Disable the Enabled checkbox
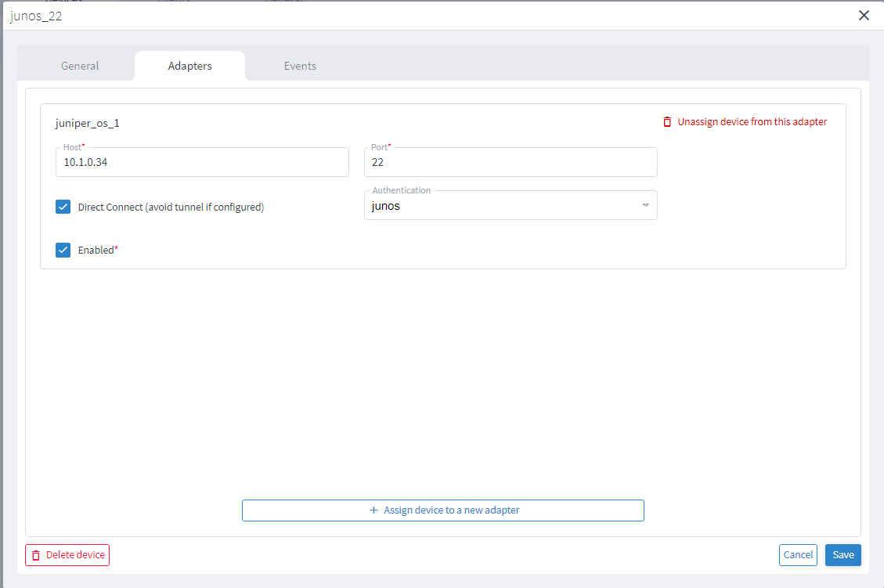This screenshot has width=884, height=588. (63, 250)
